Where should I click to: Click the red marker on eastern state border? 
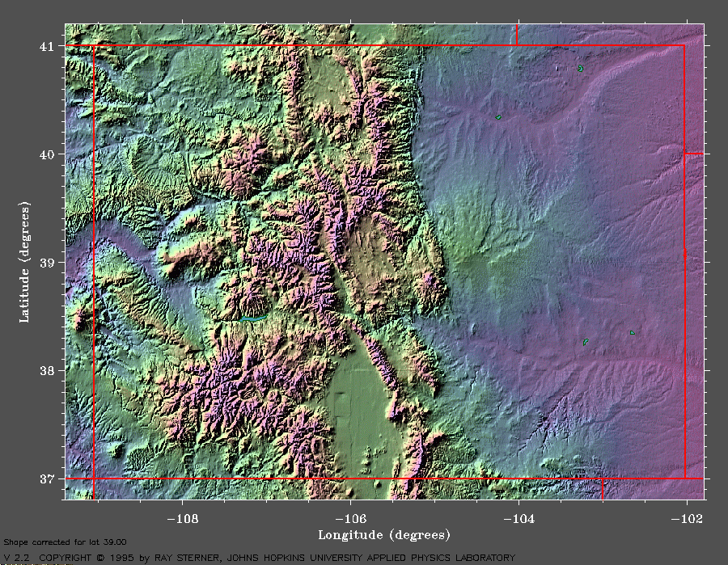click(686, 253)
